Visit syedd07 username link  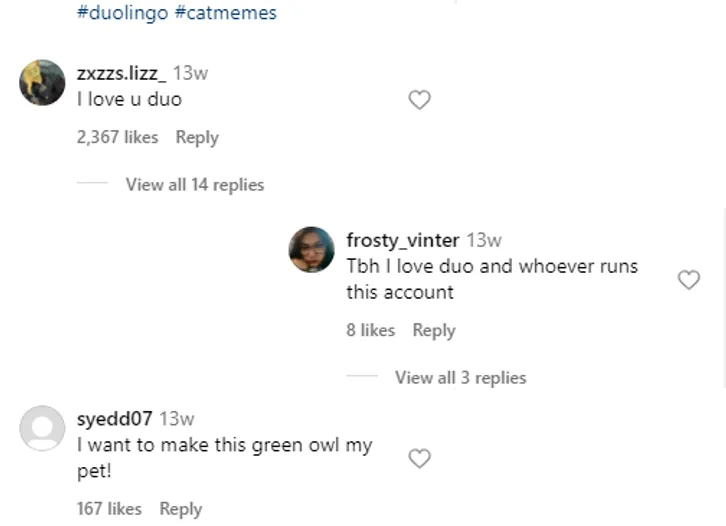pyautogui.click(x=114, y=419)
